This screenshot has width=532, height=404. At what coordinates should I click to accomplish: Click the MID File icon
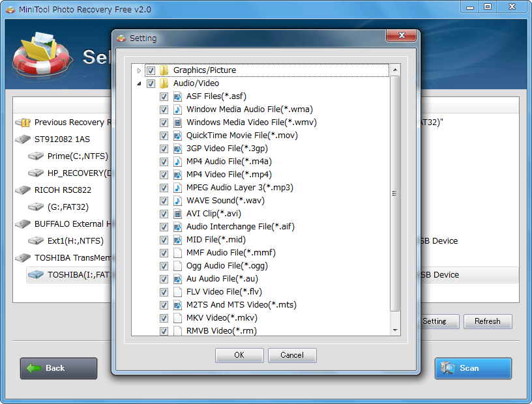[177, 240]
